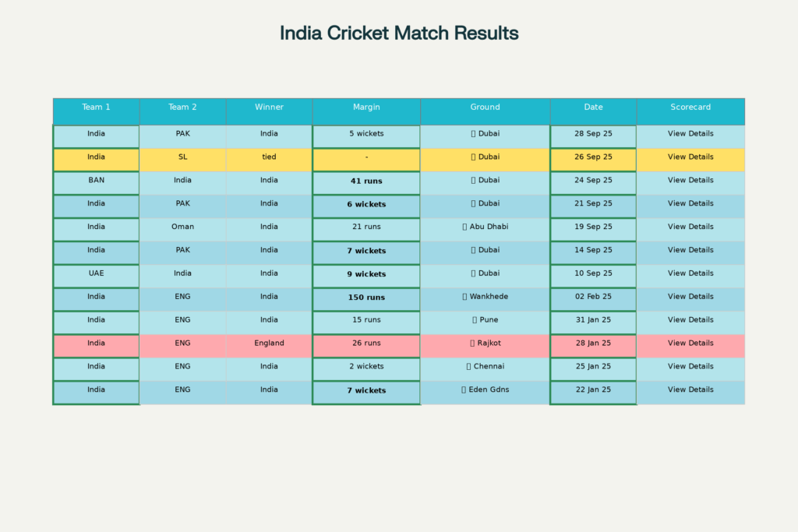
Task: Click the icon next to Wankhede
Action: pyautogui.click(x=465, y=297)
